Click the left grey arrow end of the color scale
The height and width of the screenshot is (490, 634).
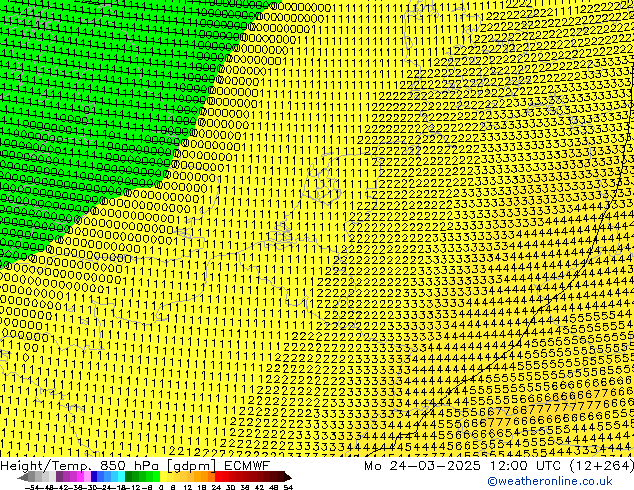click(23, 477)
